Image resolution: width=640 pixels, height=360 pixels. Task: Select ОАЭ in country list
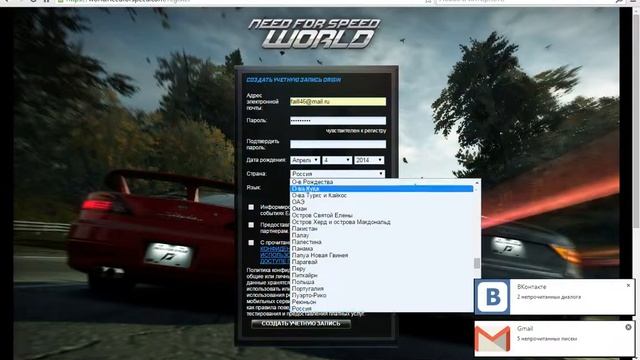(x=382, y=202)
